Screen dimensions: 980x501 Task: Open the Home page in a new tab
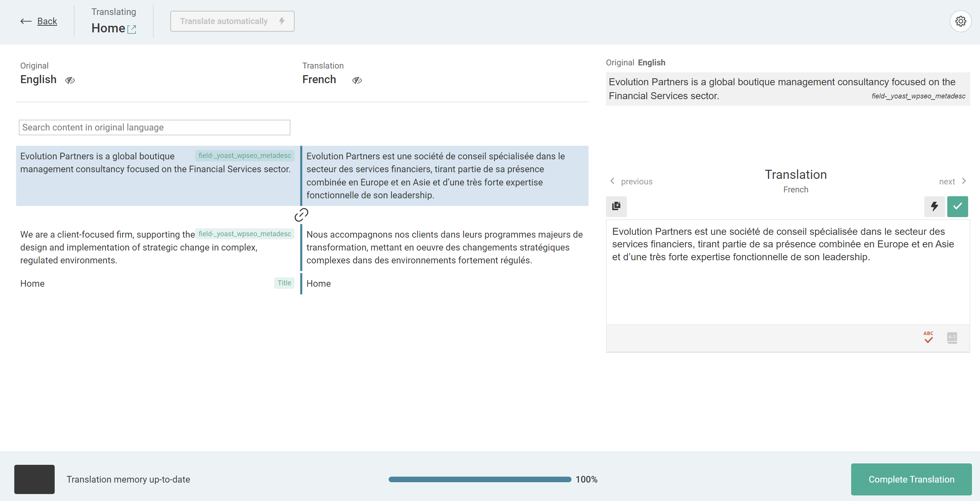[x=132, y=29]
